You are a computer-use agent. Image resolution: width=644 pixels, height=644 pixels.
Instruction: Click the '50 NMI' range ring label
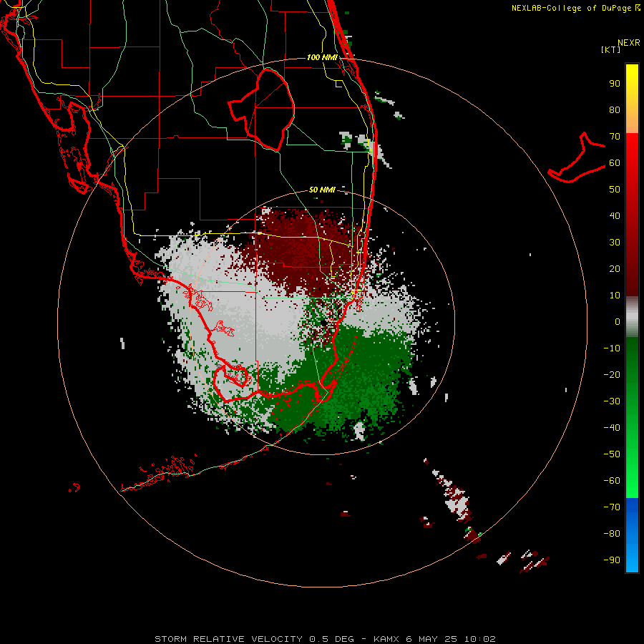[322, 190]
